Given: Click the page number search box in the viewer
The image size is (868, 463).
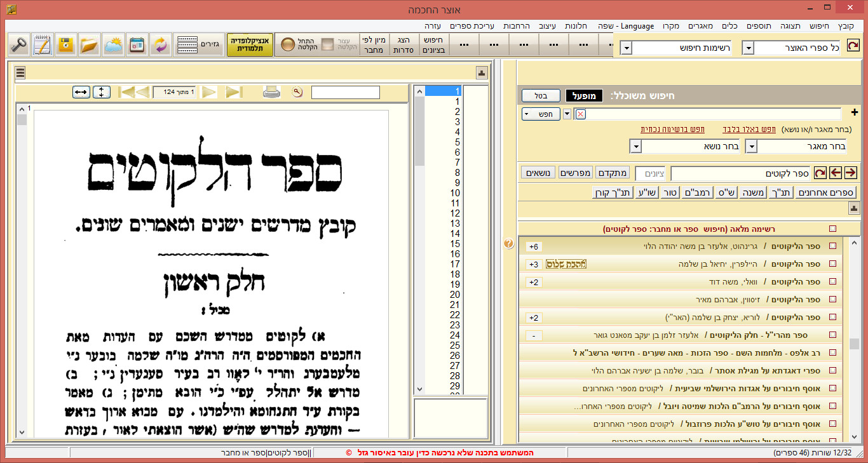Looking at the screenshot, I should 345,92.
